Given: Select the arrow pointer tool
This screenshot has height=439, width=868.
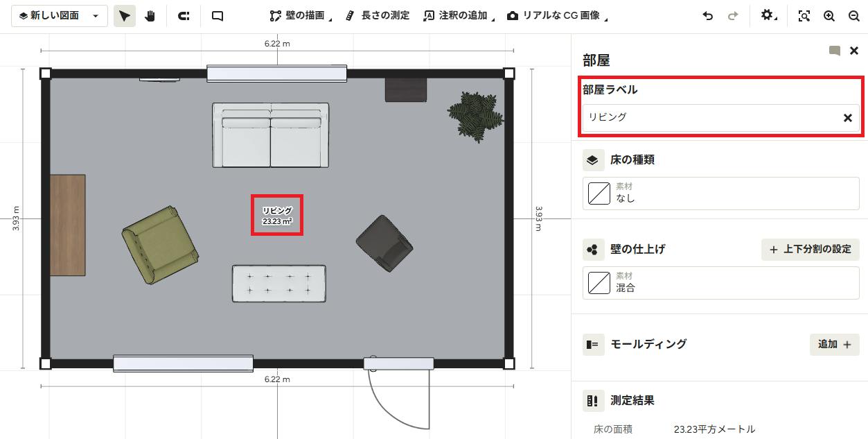Looking at the screenshot, I should point(125,15).
